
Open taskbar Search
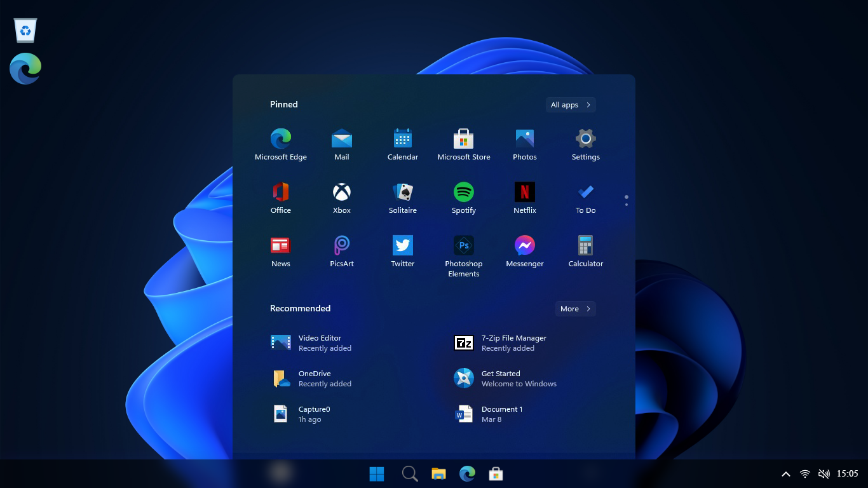tap(410, 474)
